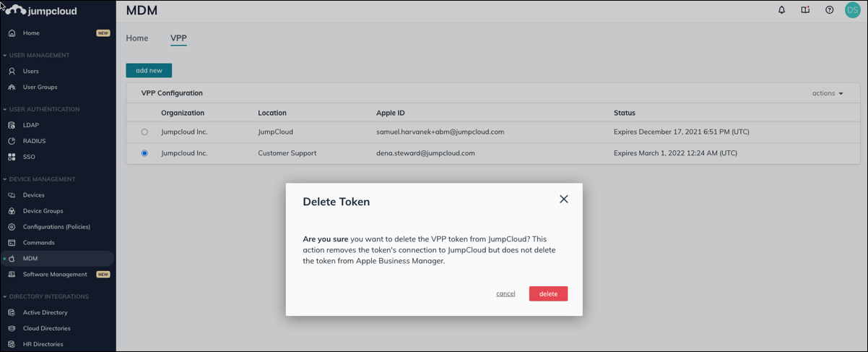Click the Users sidebar icon
Screen dimensions: 868x352
point(12,72)
